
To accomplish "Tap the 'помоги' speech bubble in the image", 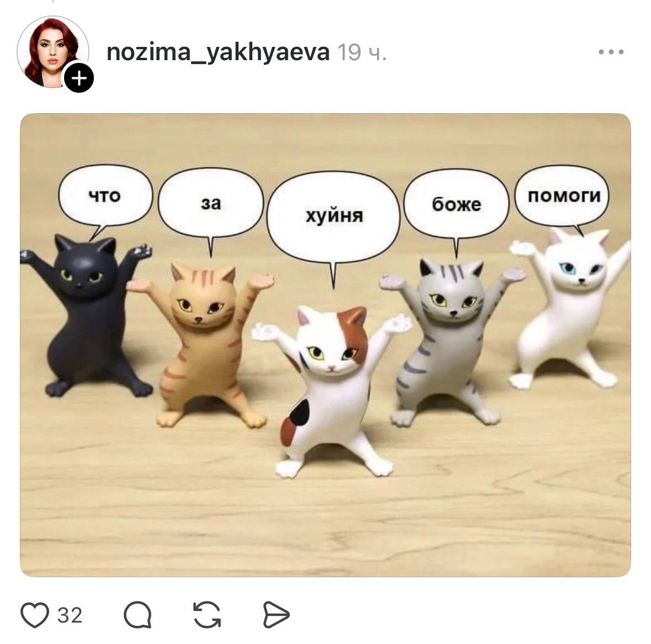I will click(x=563, y=196).
